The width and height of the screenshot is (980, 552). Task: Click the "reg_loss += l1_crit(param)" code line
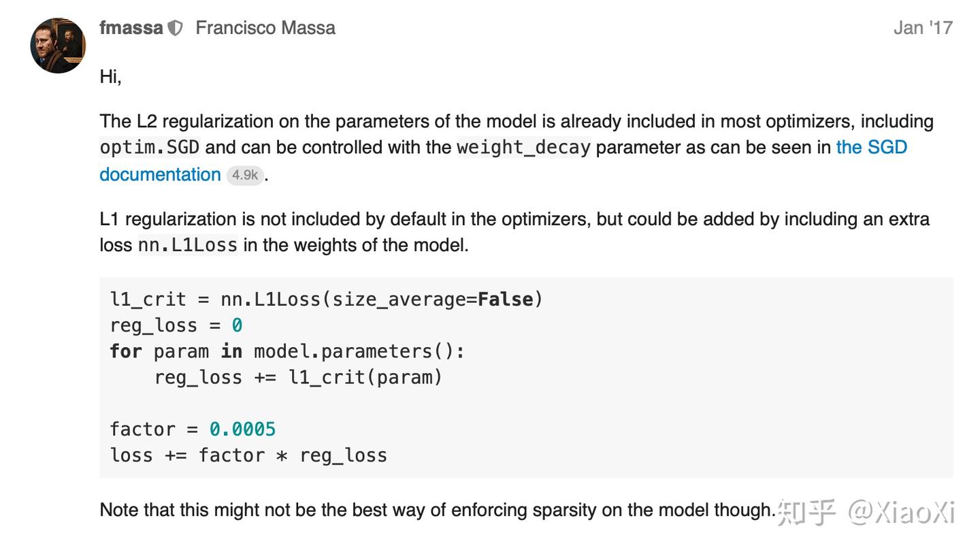[x=298, y=377]
